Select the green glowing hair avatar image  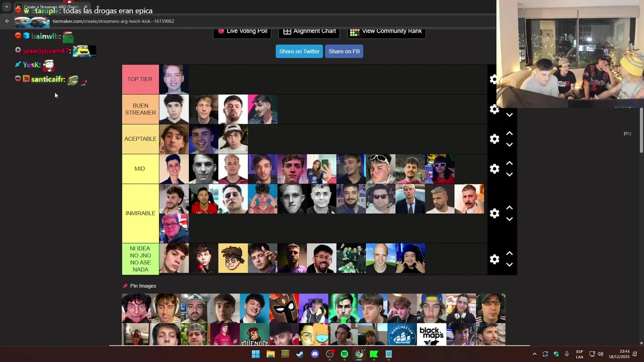click(x=343, y=308)
